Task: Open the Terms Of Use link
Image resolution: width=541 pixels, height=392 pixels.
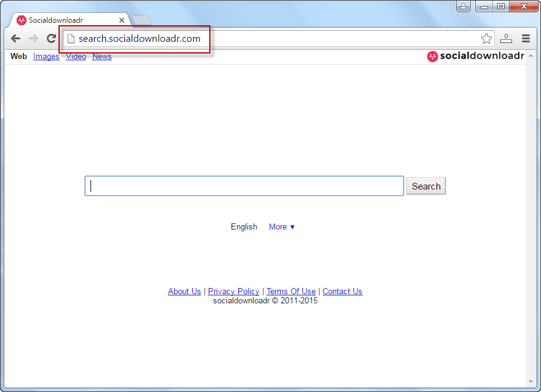Action: click(x=291, y=291)
